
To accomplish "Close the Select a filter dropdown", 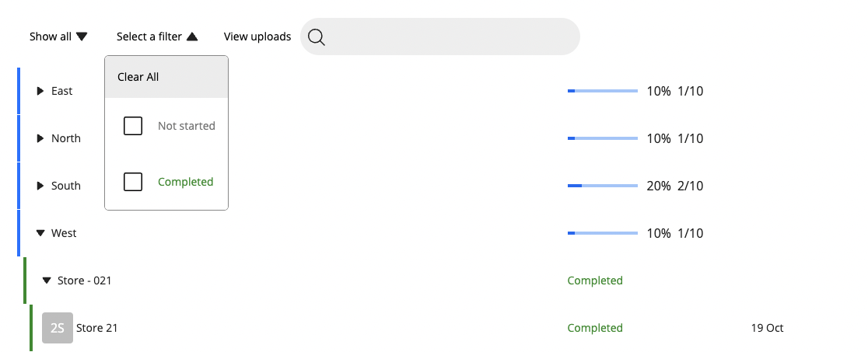I will tap(157, 37).
